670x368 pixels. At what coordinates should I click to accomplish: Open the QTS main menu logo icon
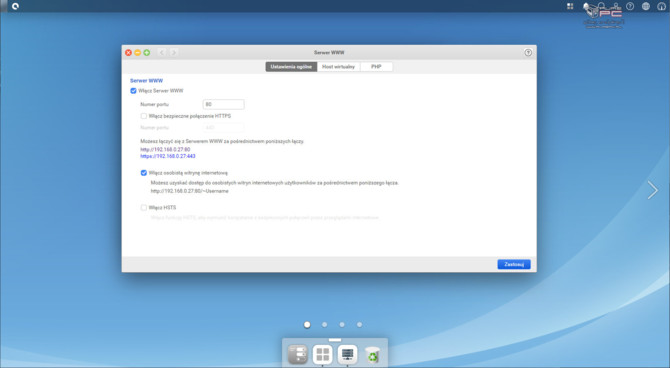(x=15, y=6)
